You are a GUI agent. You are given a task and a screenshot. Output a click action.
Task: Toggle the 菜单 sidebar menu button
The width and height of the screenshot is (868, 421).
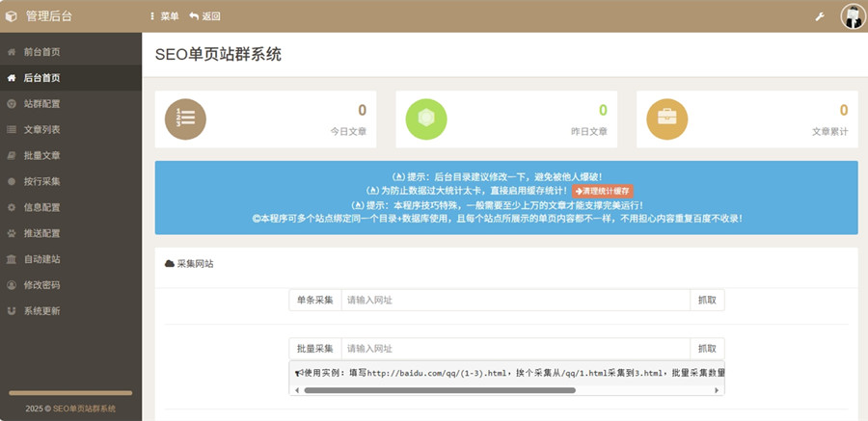[x=164, y=16]
